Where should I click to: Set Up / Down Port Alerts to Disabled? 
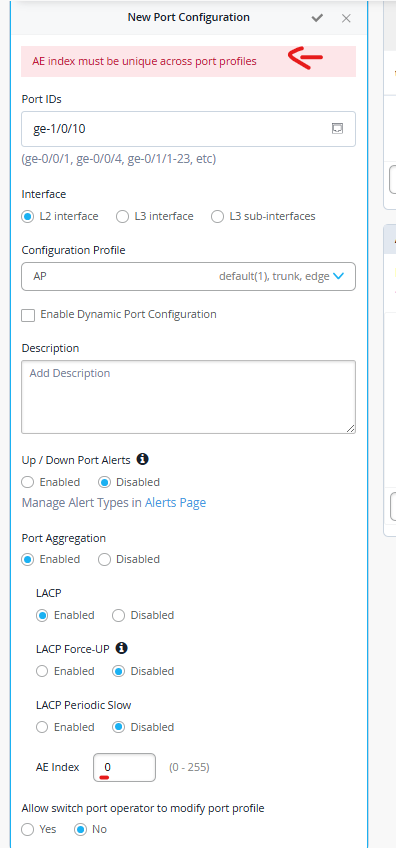[104, 482]
